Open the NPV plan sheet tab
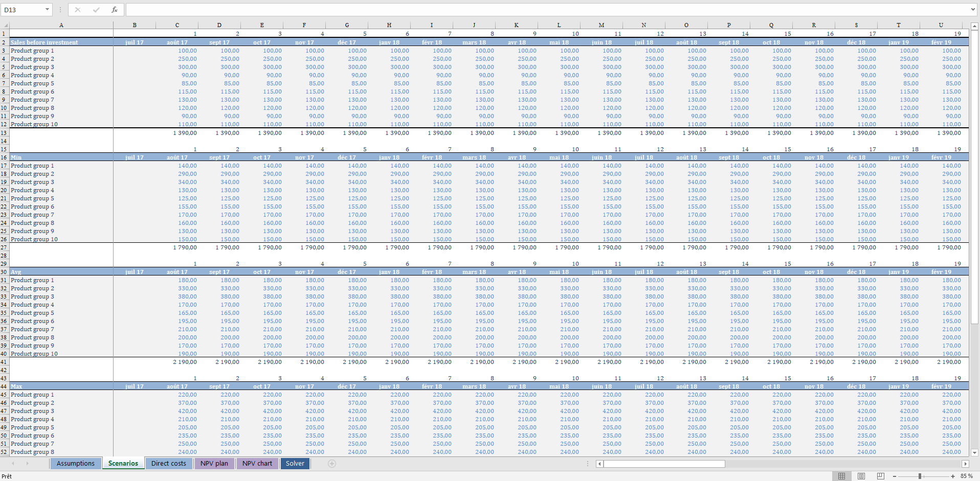 214,463
